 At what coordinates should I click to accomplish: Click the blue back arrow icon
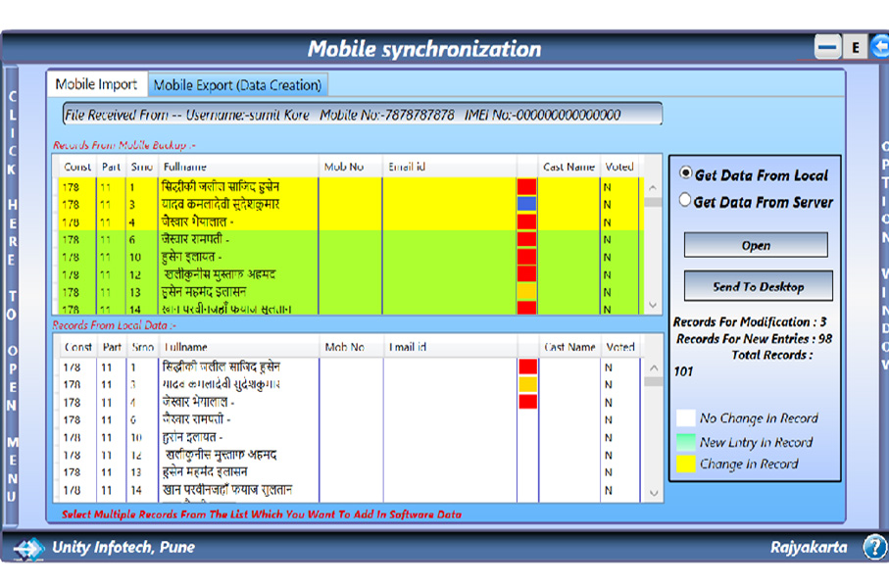pos(879,46)
